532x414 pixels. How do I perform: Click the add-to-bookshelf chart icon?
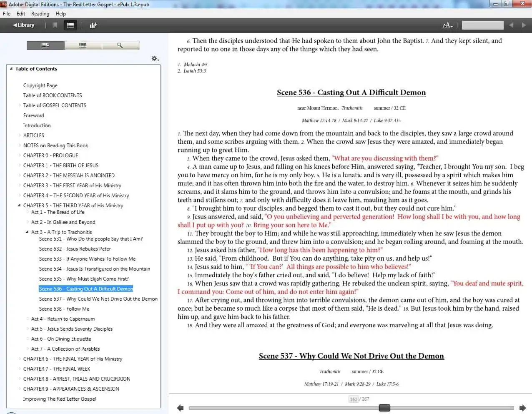click(x=93, y=25)
